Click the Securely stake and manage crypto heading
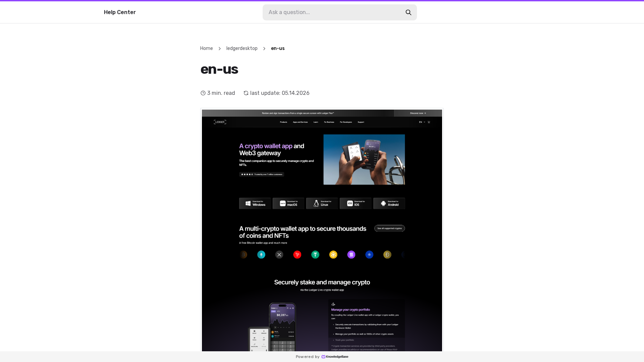The height and width of the screenshot is (362, 644). point(322,282)
